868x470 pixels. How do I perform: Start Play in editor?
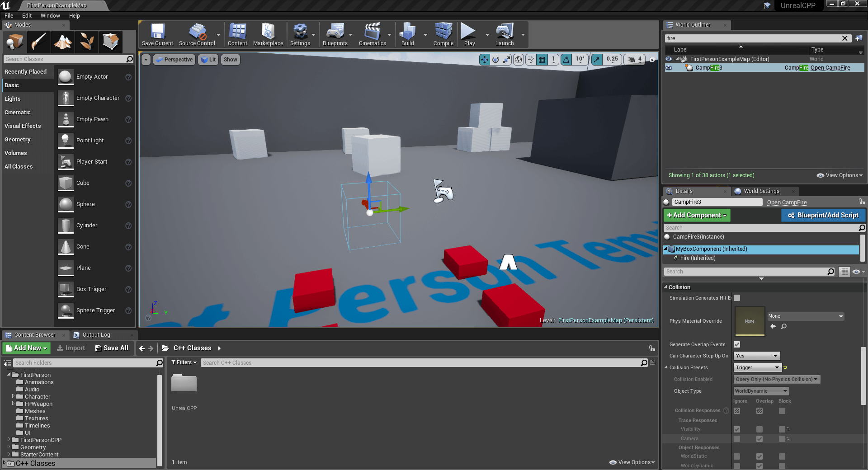coord(469,35)
